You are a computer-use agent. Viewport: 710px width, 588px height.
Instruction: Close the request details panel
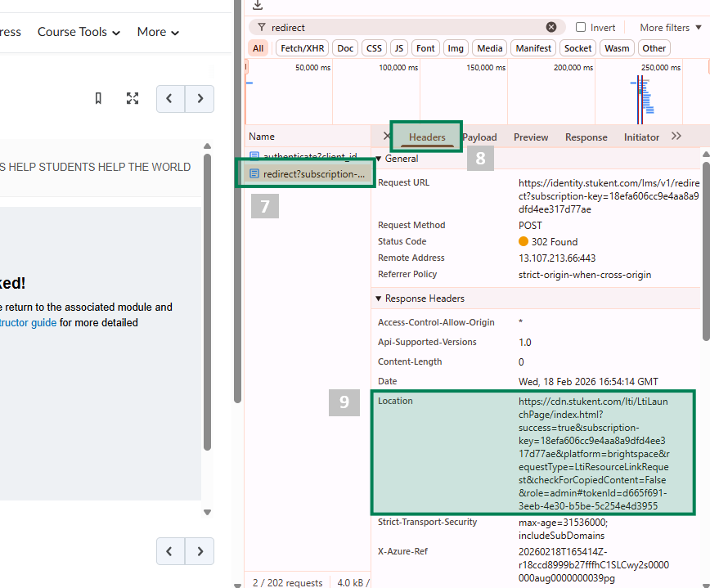pyautogui.click(x=386, y=137)
